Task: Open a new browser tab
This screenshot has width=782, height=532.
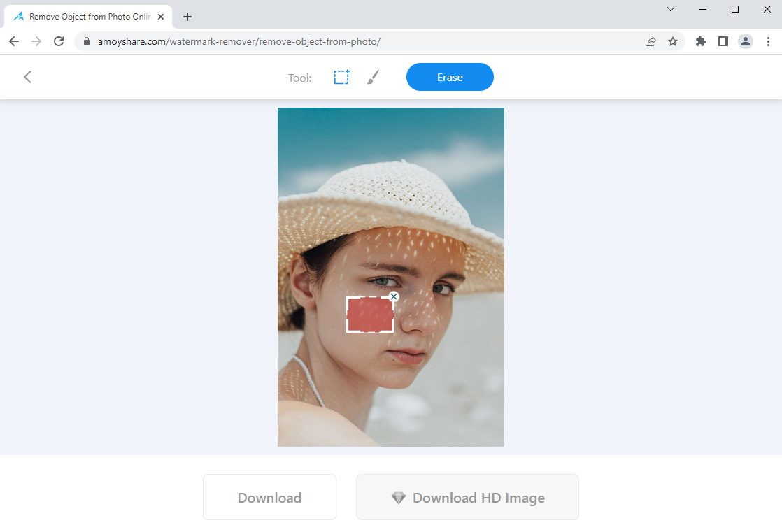Action: (187, 17)
